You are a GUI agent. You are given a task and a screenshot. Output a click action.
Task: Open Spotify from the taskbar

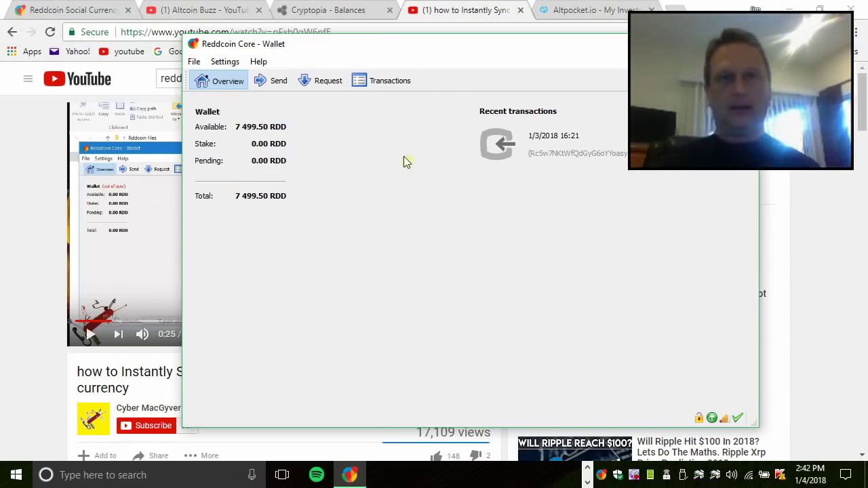(x=317, y=474)
